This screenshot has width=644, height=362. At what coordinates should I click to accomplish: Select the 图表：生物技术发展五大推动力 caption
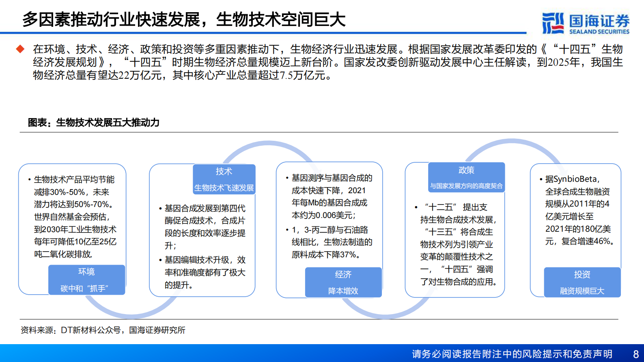point(93,122)
